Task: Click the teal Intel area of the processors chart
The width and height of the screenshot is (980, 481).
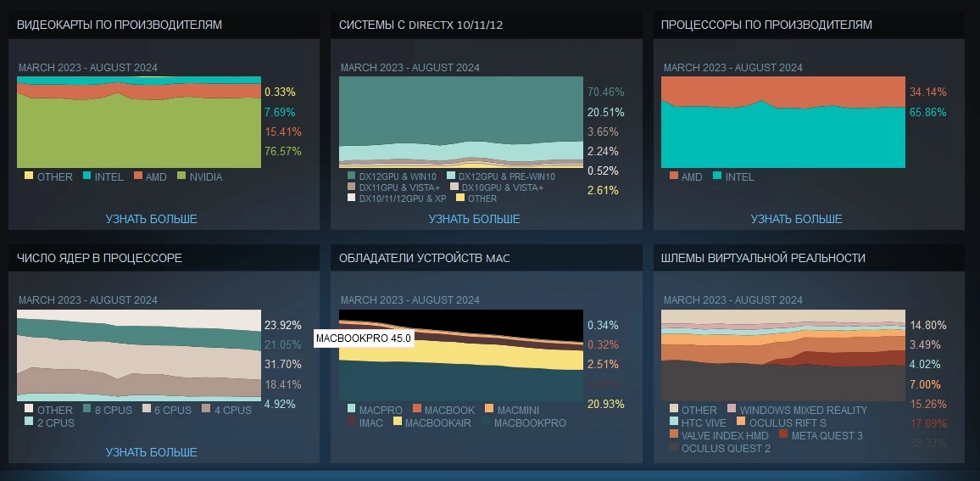Action: click(x=782, y=137)
